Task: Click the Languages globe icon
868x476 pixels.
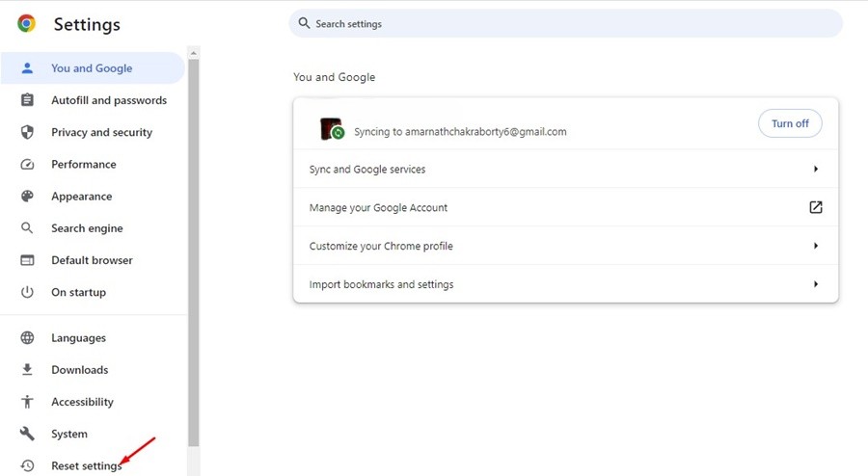Action: coord(27,338)
